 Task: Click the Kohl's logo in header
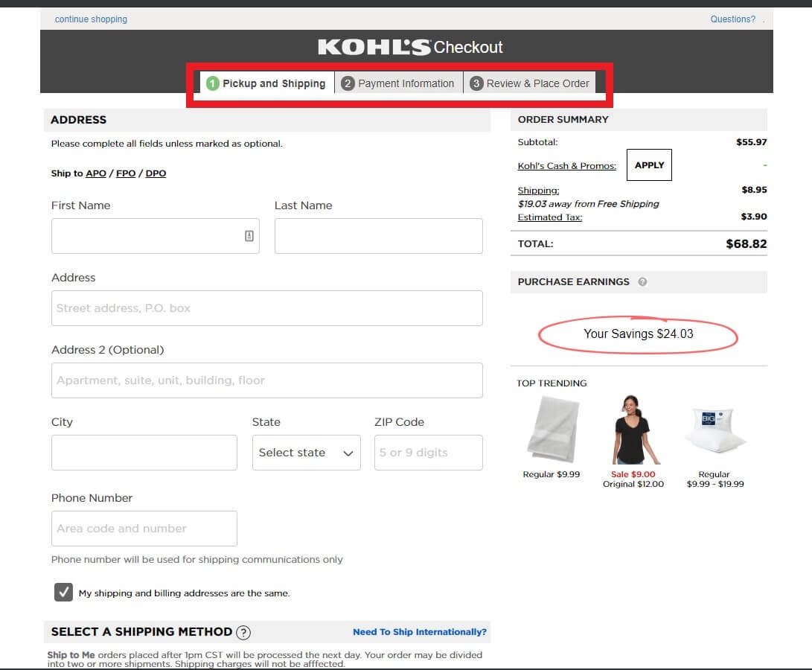[374, 47]
